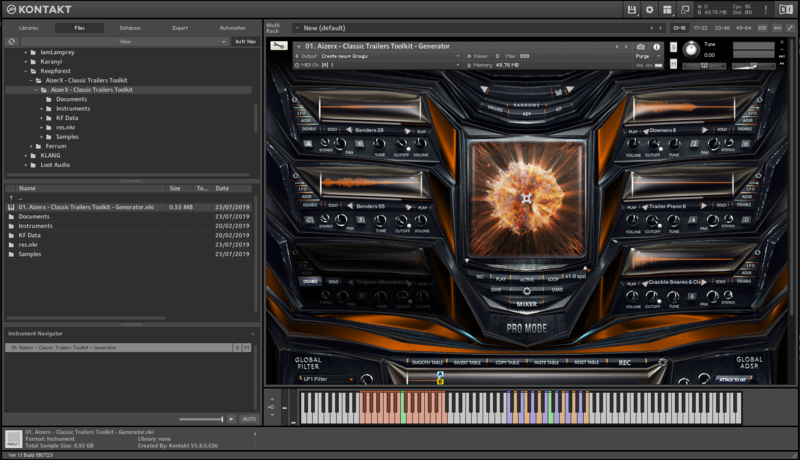Click the gear icon above MIXER
Image resolution: width=800 pixels, height=460 pixels.
click(x=526, y=290)
